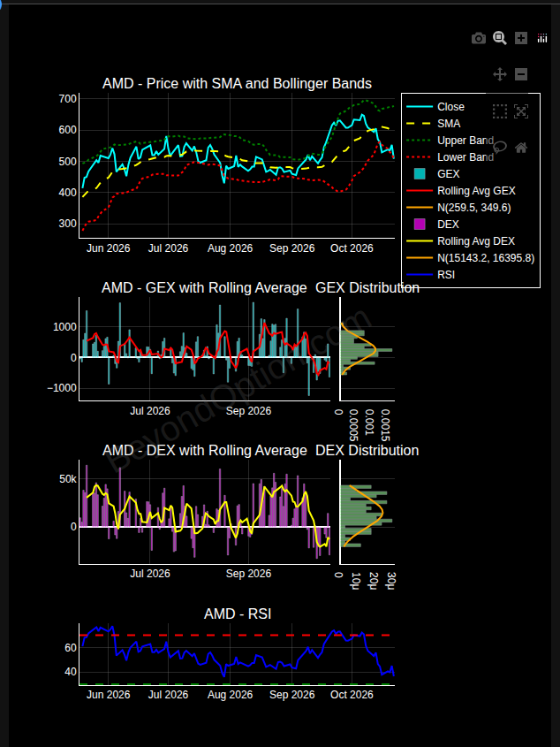The height and width of the screenshot is (747, 560).
Task: Select the Lasso Select tool
Action: click(x=500, y=148)
